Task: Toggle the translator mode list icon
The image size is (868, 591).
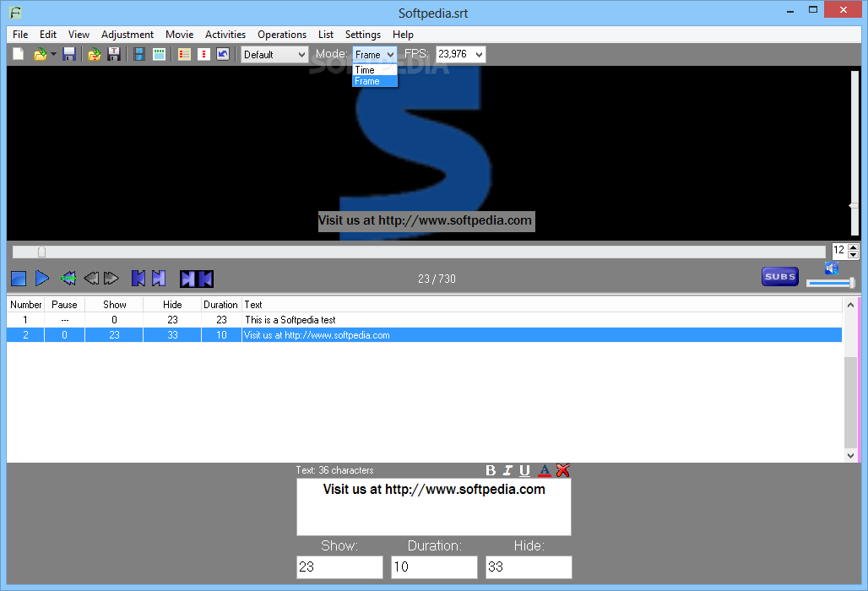Action: 184,54
